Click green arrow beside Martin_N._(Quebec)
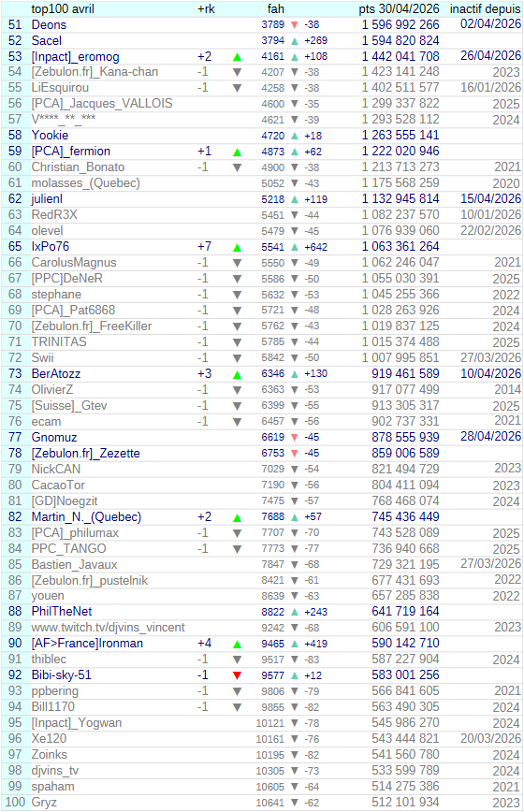The width and height of the screenshot is (524, 812). coord(237,517)
